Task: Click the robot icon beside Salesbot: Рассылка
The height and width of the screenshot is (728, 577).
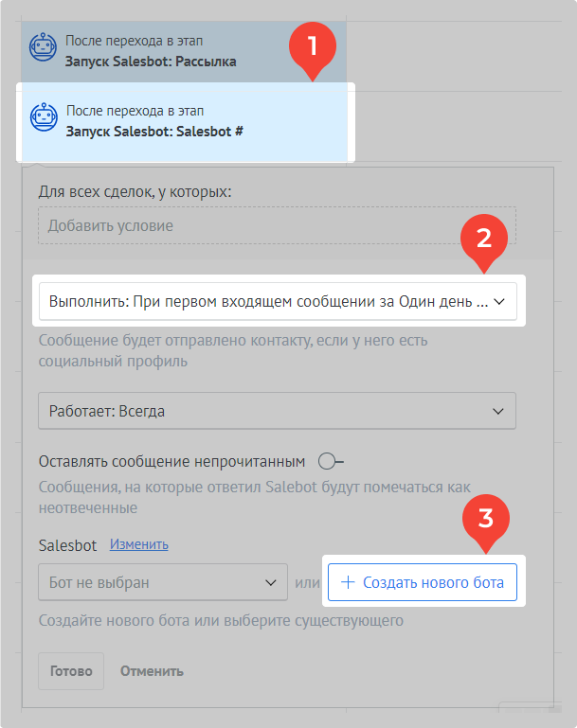Action: pos(43,48)
